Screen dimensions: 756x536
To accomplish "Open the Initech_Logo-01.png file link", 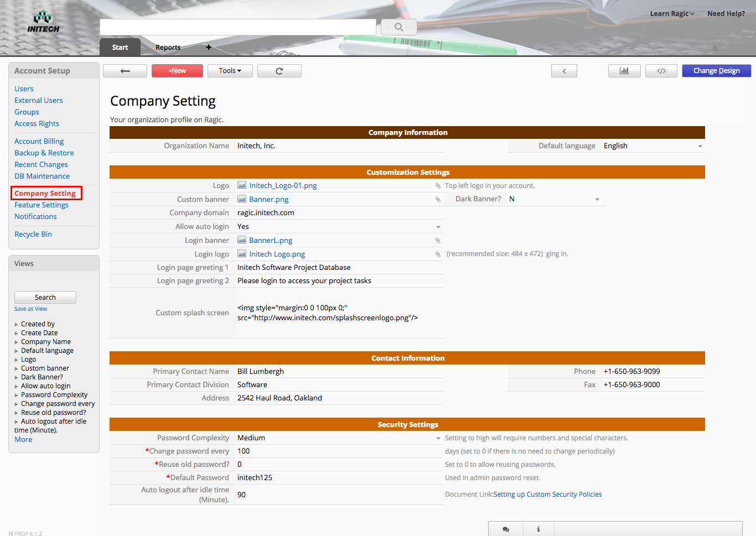I will [x=283, y=186].
